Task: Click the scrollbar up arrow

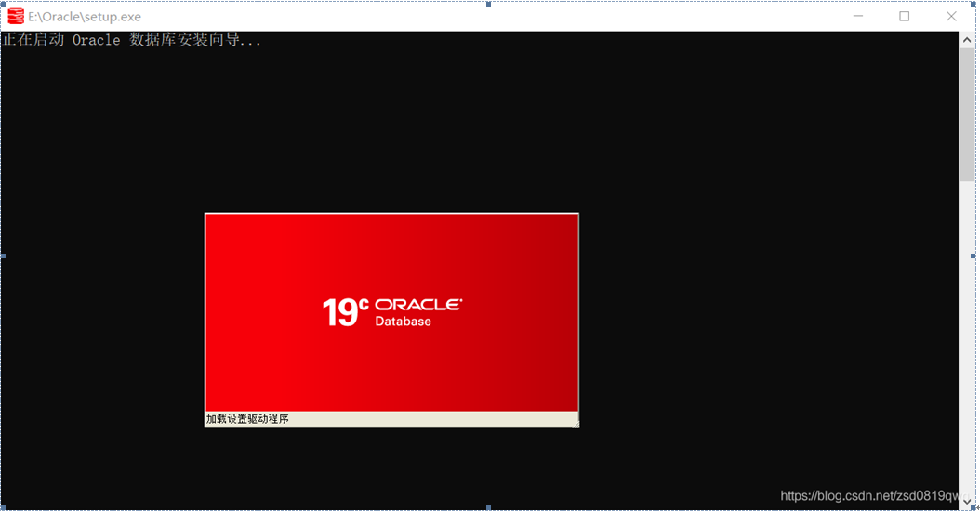Action: [967, 40]
